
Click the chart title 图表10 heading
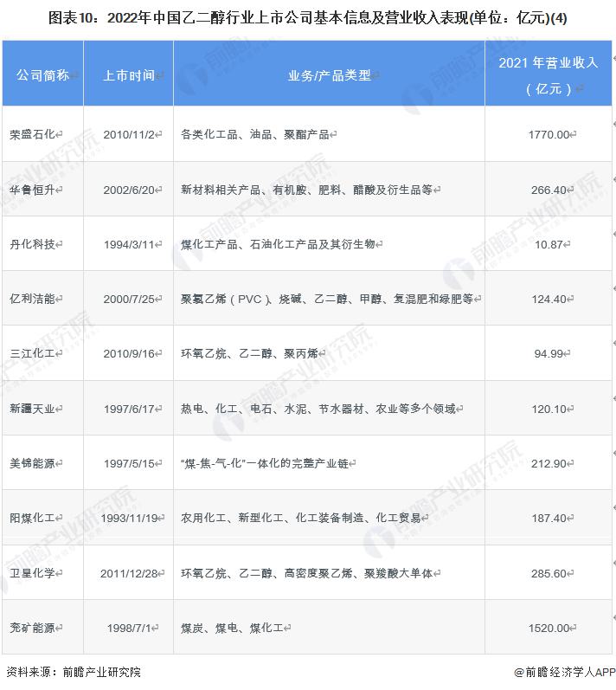(x=308, y=18)
